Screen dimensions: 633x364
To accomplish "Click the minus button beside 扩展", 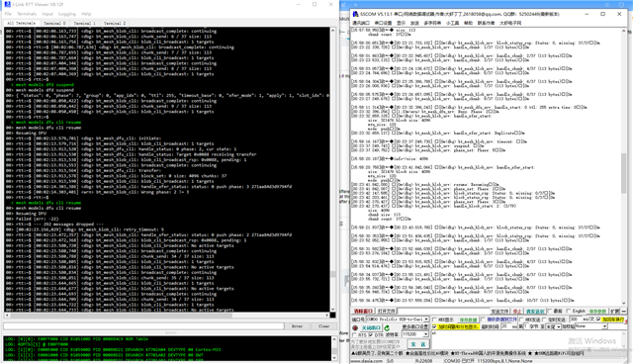I will (624, 312).
